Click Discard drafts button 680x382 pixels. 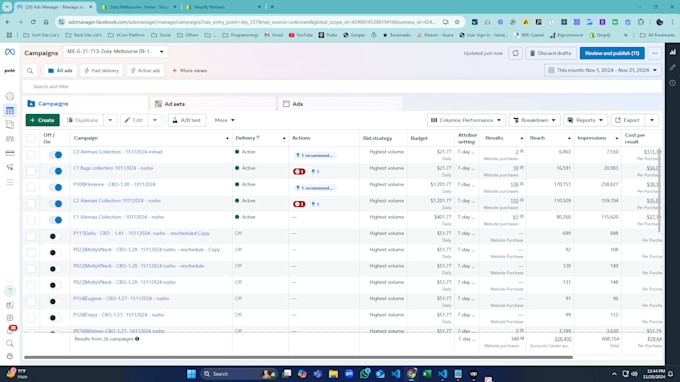(551, 53)
